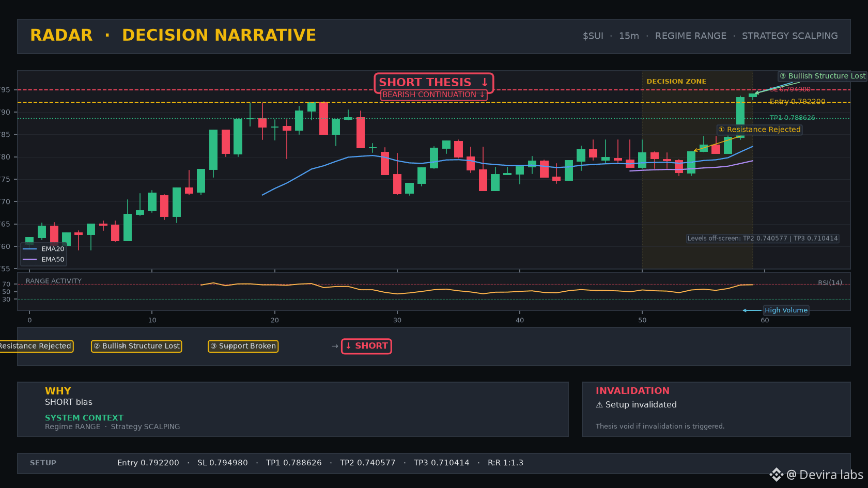The width and height of the screenshot is (868, 488).
Task: Click the 10 tick on the x-axis
Action: [152, 320]
